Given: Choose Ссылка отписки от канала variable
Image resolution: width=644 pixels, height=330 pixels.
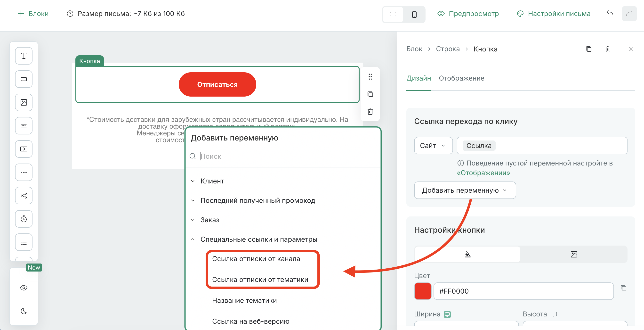Looking at the screenshot, I should click(x=256, y=259).
